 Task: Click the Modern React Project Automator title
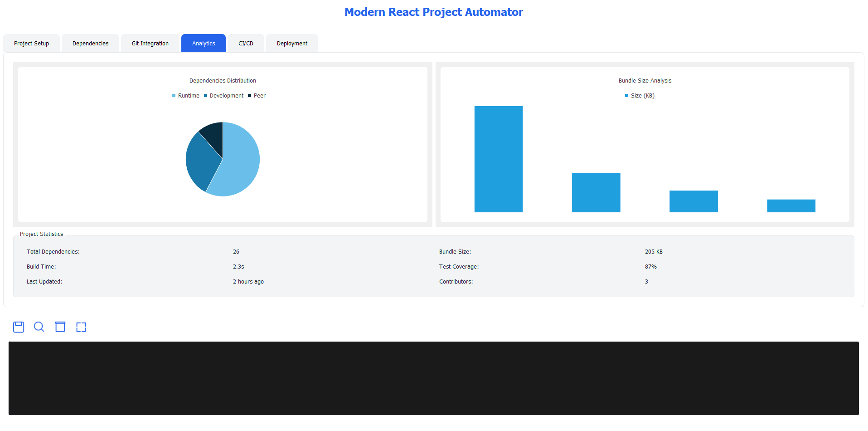434,12
